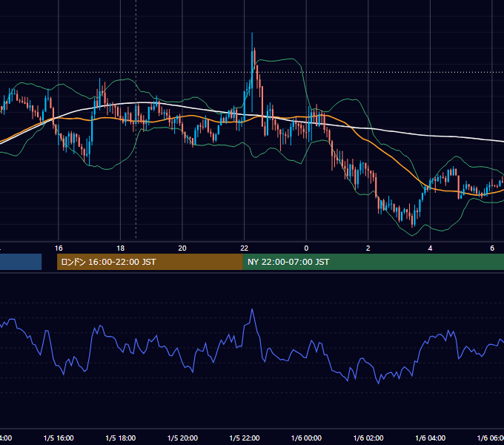Viewport: 504px width, 445px height.
Task: Click the '22' hour label on price chart axis
Action: tap(245, 248)
